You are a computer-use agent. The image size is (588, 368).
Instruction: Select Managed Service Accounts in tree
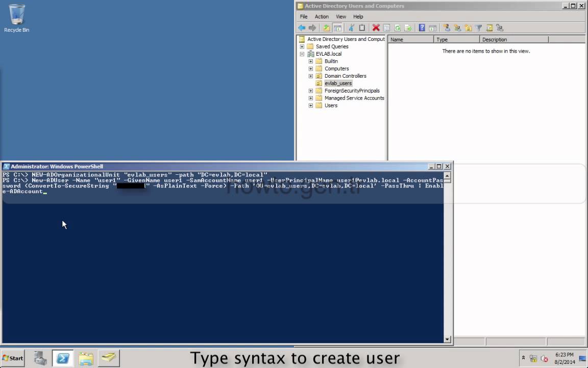coord(354,98)
